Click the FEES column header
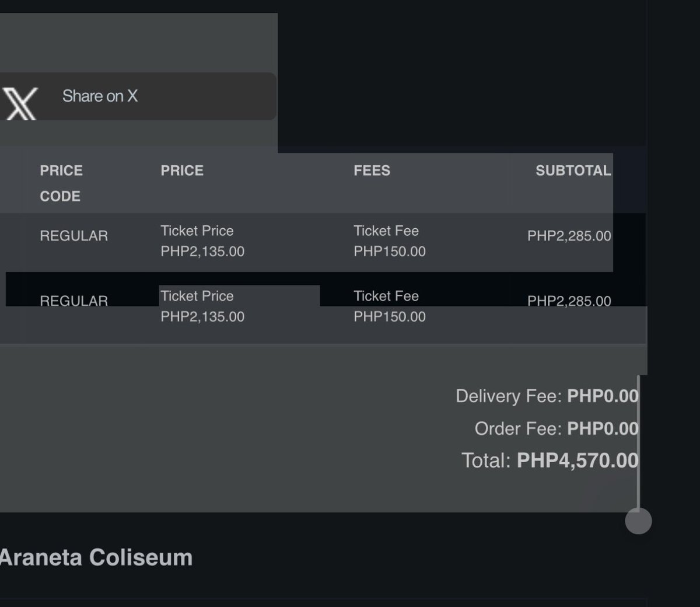Viewport: 700px width, 607px height. (x=372, y=170)
